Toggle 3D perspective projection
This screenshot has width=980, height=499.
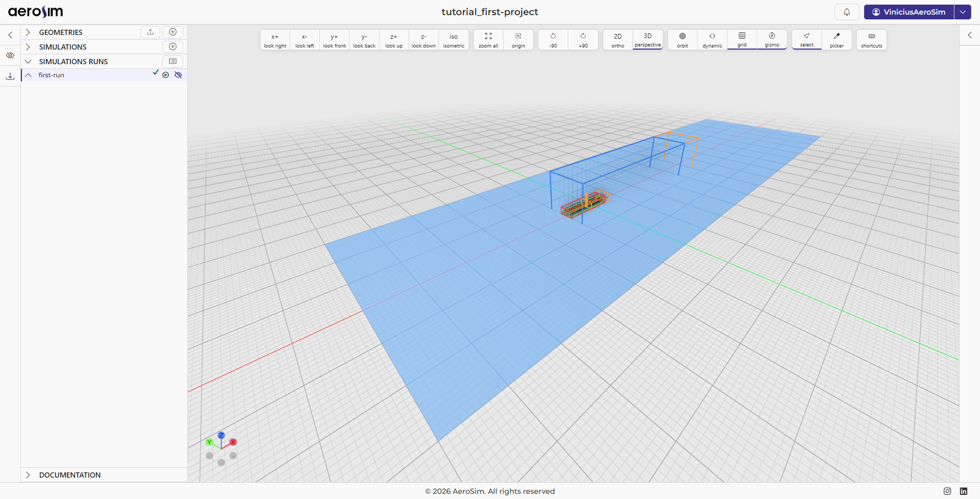[648, 40]
